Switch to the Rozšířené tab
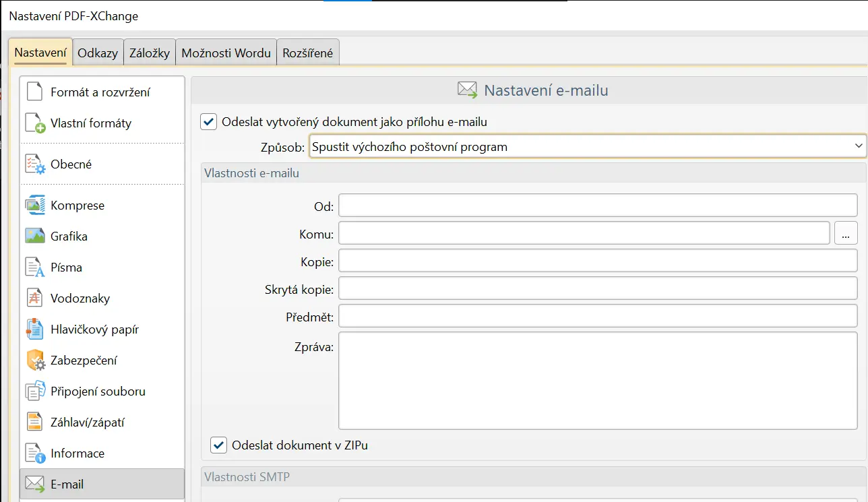Screen dimensions: 868x502 pyautogui.click(x=308, y=53)
